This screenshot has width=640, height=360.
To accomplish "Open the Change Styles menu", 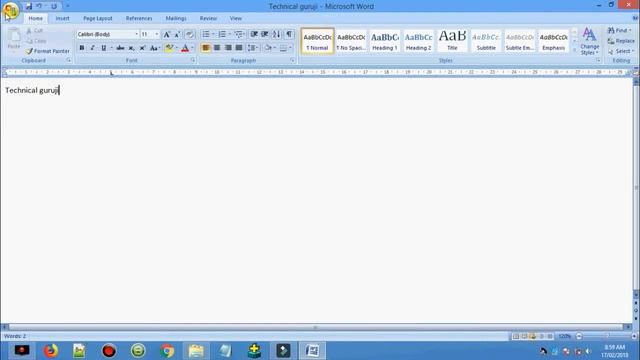I will coord(590,41).
